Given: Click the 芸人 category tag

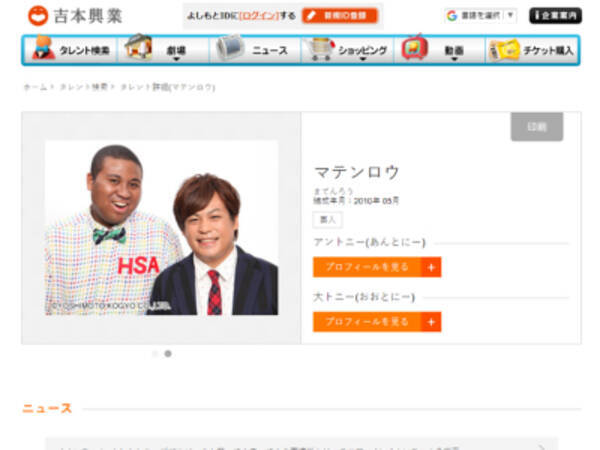Looking at the screenshot, I should 328,220.
